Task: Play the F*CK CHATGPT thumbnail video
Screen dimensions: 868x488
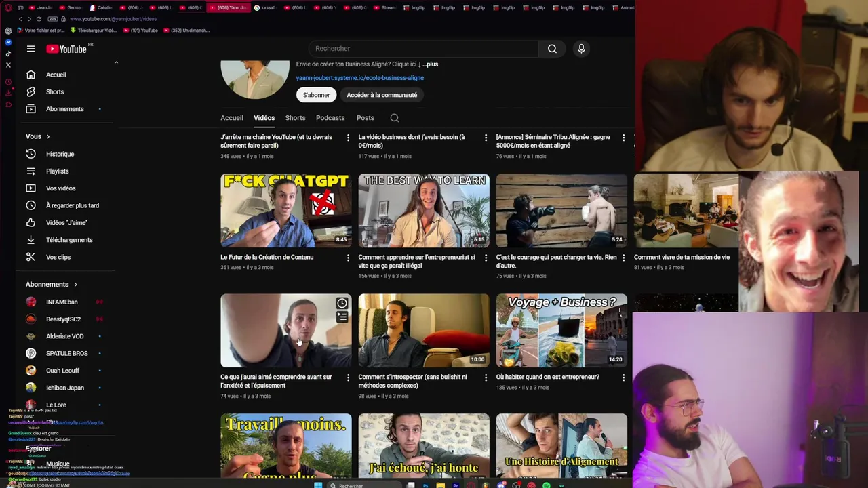Action: (x=286, y=210)
